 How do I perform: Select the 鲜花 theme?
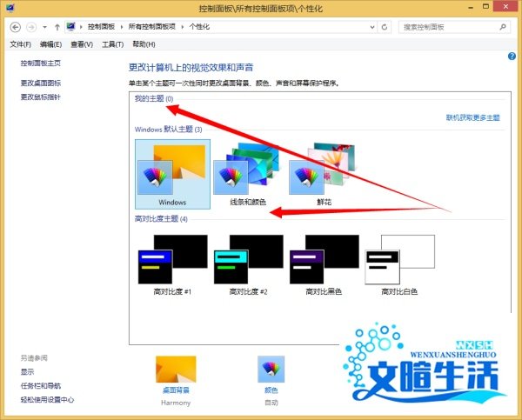324,174
